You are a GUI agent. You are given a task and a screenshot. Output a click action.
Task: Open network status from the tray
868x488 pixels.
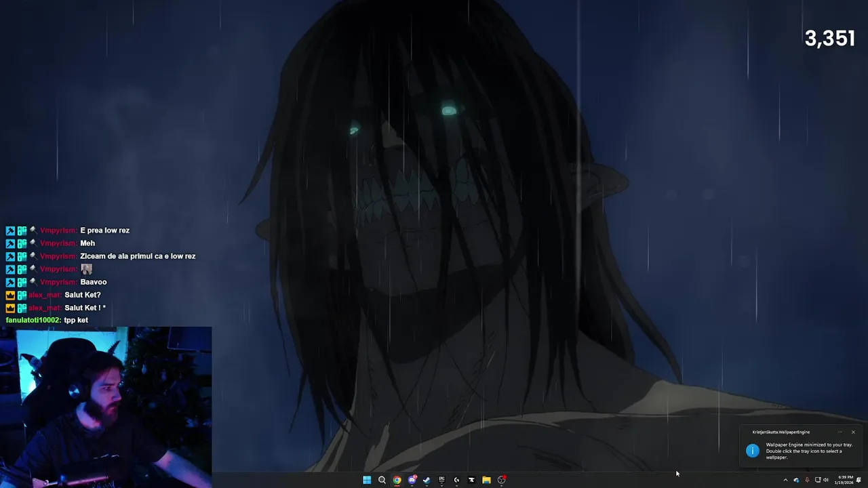[x=818, y=480]
